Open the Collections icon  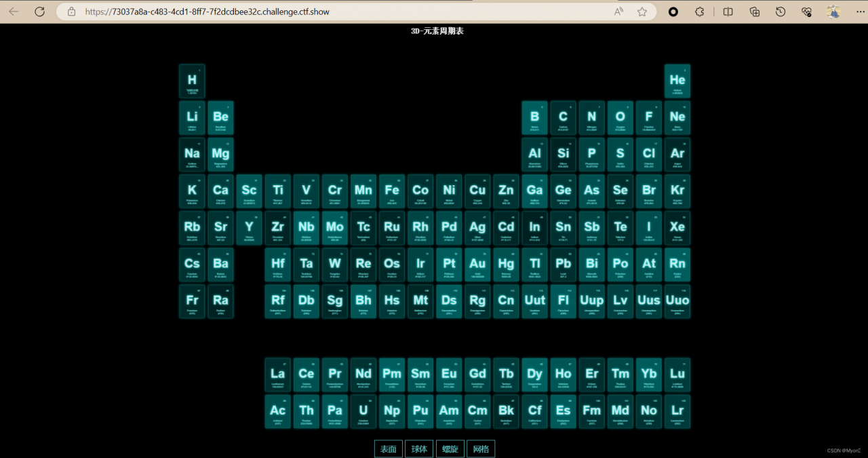pos(754,12)
